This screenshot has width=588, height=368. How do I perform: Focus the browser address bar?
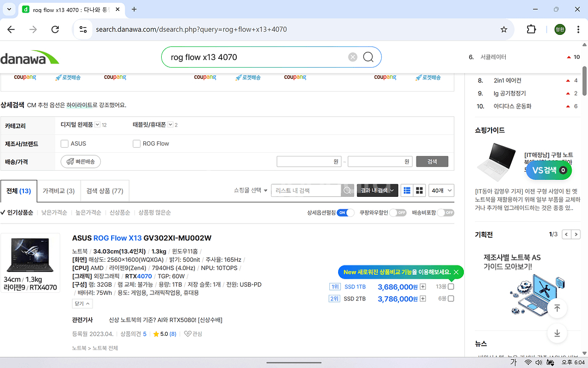pos(292,29)
